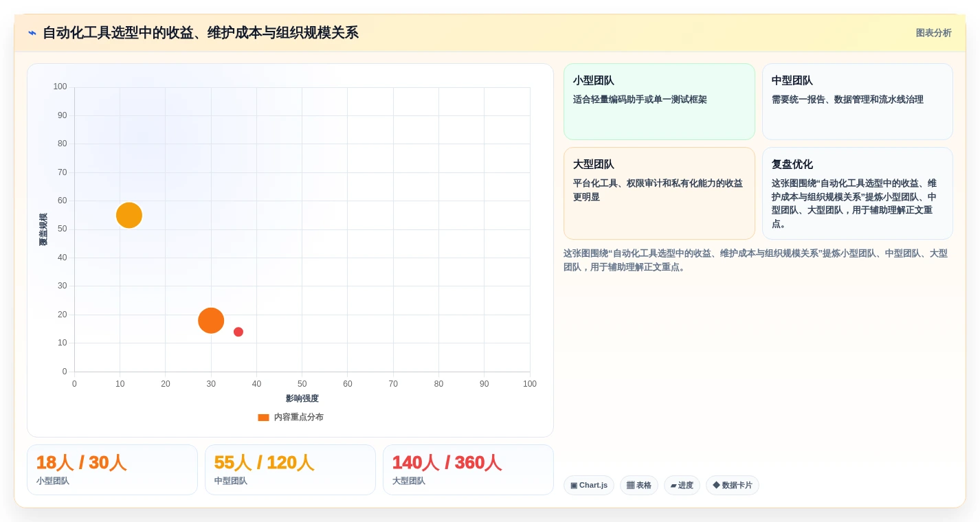
Task: Click the 中型团队 label under 55人 / 120人
Action: [231, 481]
